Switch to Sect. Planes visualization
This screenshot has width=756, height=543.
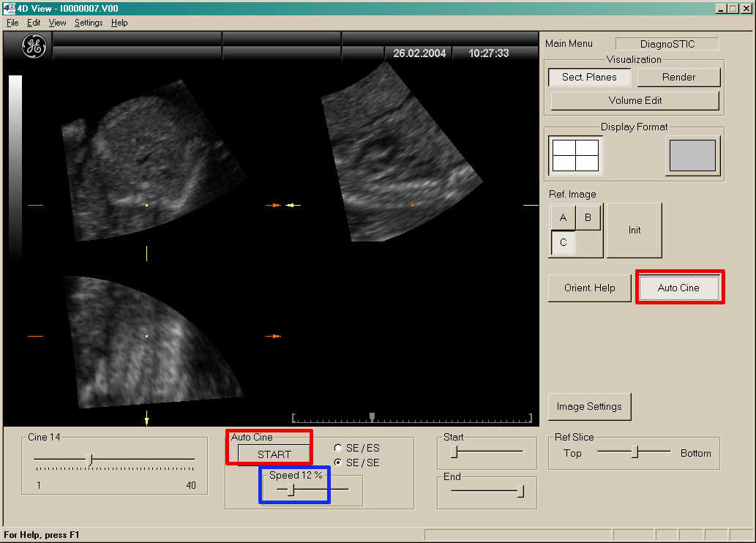pos(589,77)
